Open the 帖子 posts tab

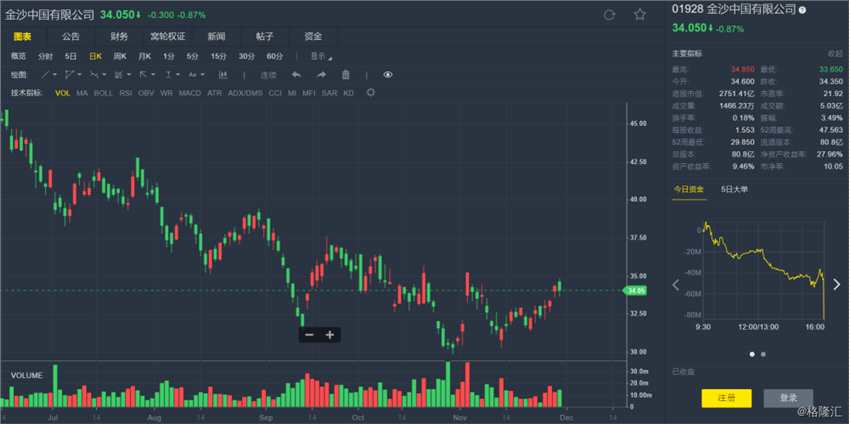coord(265,37)
